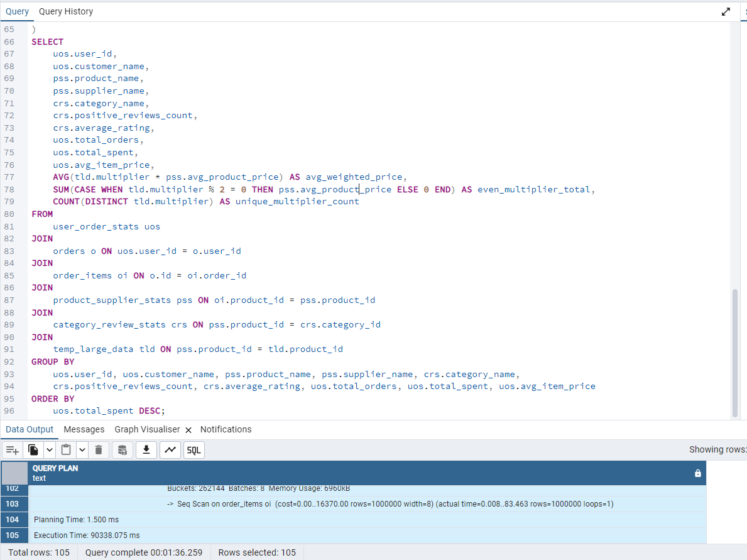This screenshot has height=560, width=747.
Task: Click the query editor vertical scrollbar
Action: 735,352
